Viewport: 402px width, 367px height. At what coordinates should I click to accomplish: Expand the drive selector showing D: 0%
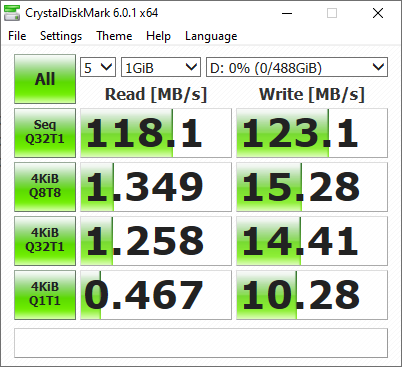pyautogui.click(x=297, y=67)
